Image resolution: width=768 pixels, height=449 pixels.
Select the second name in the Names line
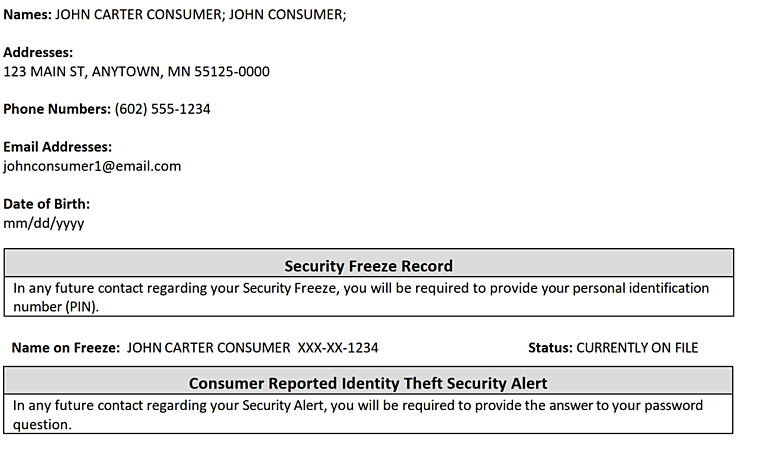[295, 15]
